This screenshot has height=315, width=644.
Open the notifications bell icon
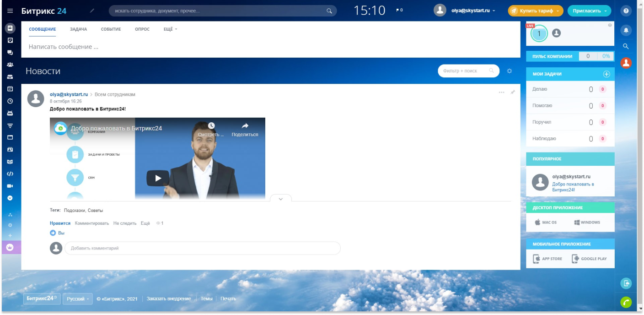tap(626, 30)
